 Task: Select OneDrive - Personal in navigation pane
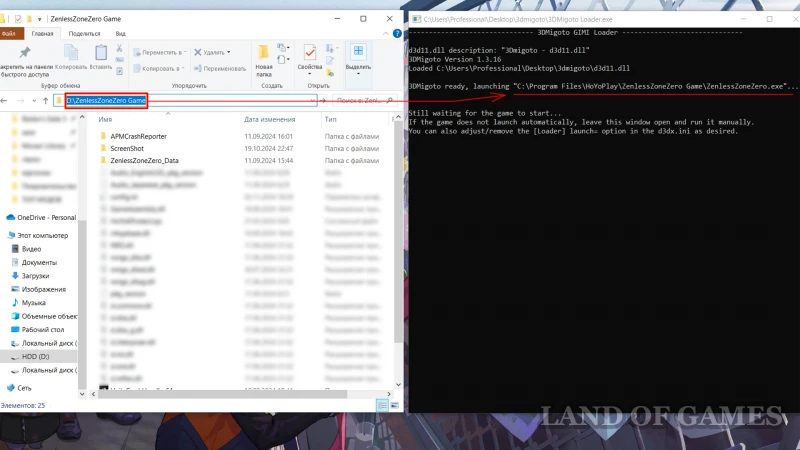[46, 217]
